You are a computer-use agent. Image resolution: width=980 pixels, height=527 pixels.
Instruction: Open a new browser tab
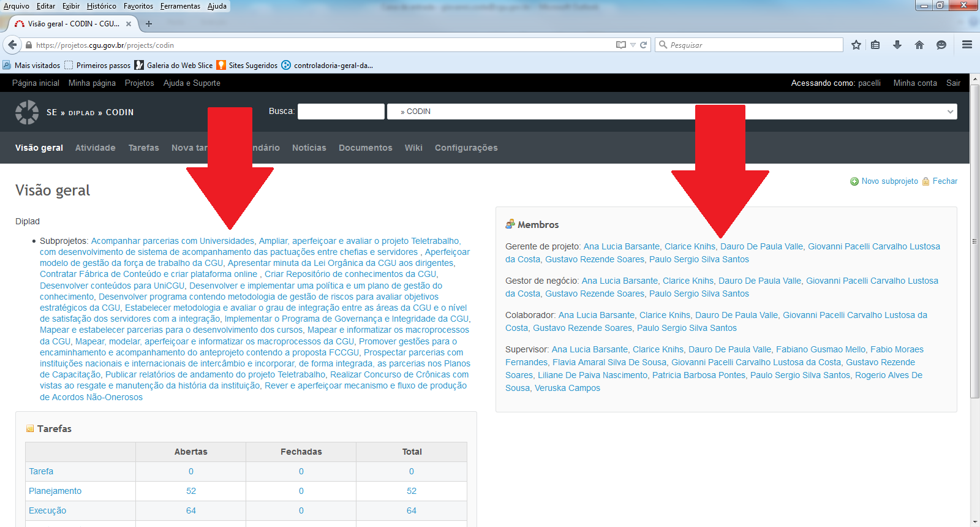(x=149, y=24)
